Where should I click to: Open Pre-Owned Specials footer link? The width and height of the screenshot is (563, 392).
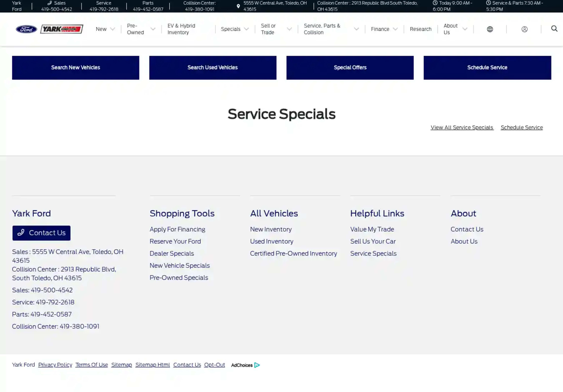[179, 278]
